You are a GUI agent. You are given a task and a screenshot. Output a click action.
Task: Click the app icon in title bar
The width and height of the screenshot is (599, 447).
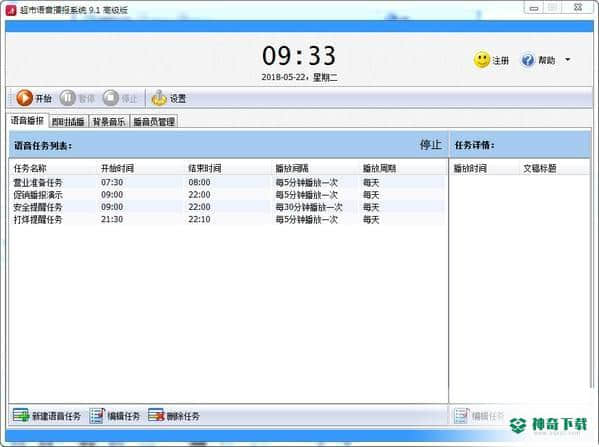tap(11, 10)
